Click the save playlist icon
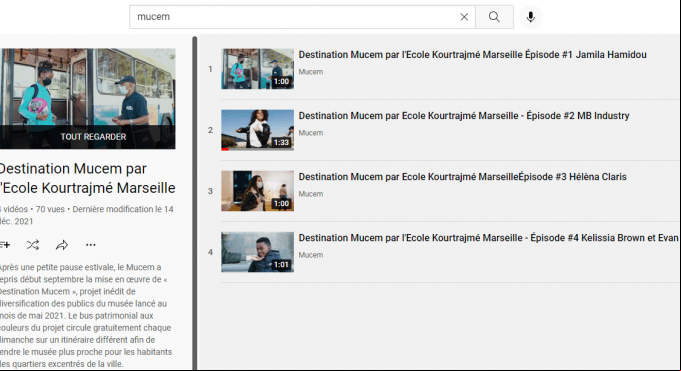The height and width of the screenshot is (371, 681). [x=5, y=245]
